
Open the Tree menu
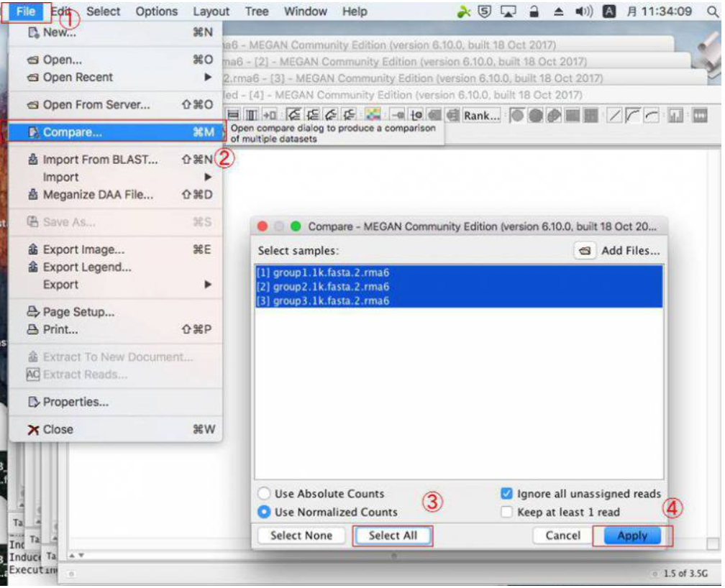pos(257,12)
